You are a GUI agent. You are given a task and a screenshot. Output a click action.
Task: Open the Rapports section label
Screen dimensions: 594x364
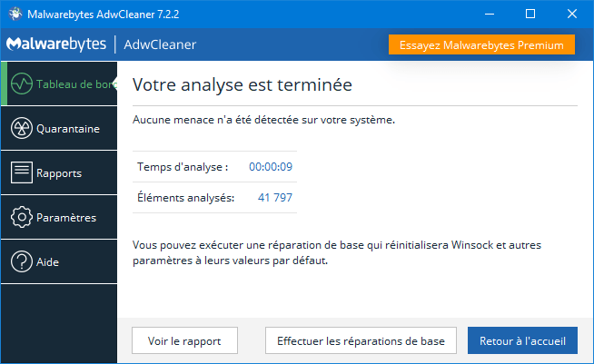(x=59, y=173)
